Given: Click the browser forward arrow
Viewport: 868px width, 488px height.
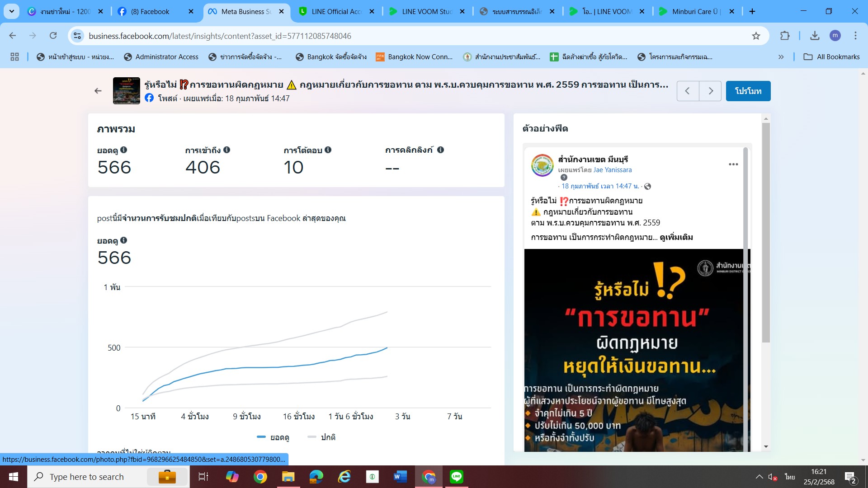Looking at the screenshot, I should pos(33,36).
